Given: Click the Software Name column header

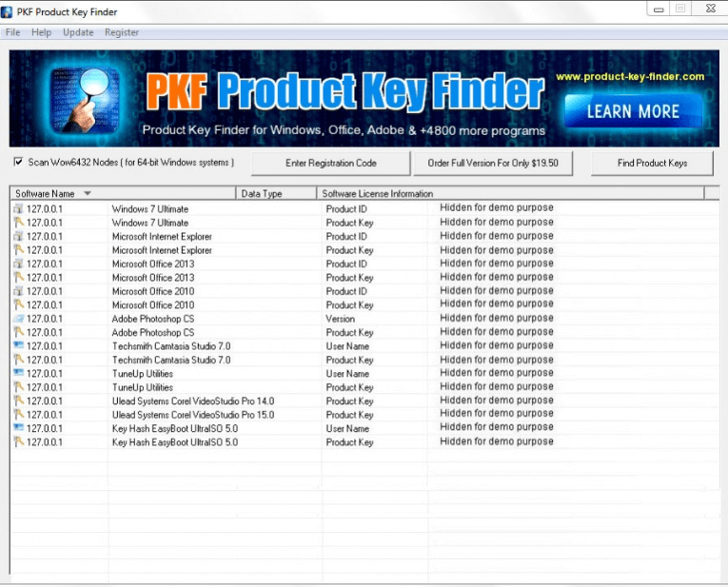Looking at the screenshot, I should (x=123, y=193).
